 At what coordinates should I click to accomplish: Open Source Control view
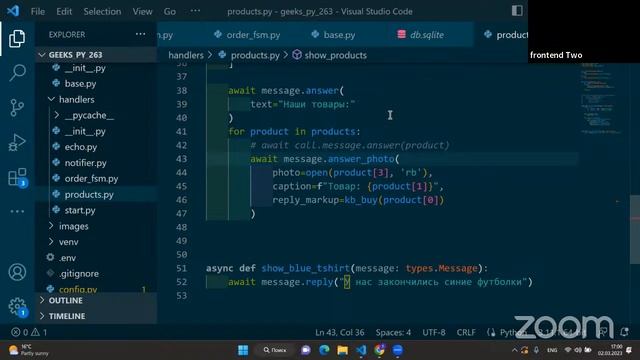[x=17, y=108]
